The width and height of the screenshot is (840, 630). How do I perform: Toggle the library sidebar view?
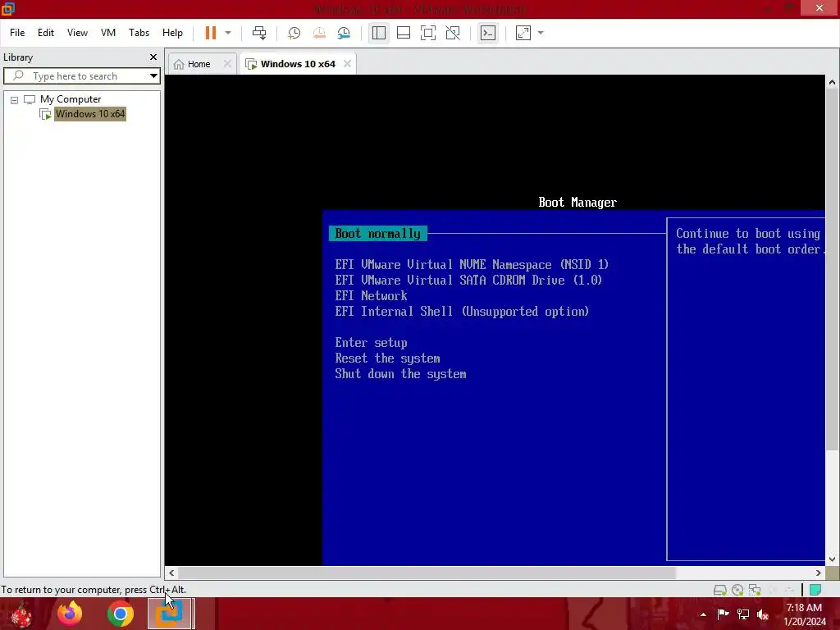click(379, 33)
